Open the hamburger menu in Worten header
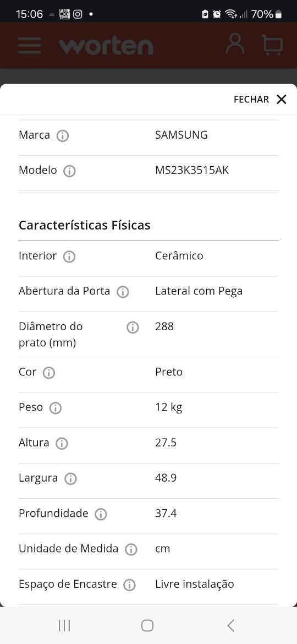297x644 pixels. (29, 45)
